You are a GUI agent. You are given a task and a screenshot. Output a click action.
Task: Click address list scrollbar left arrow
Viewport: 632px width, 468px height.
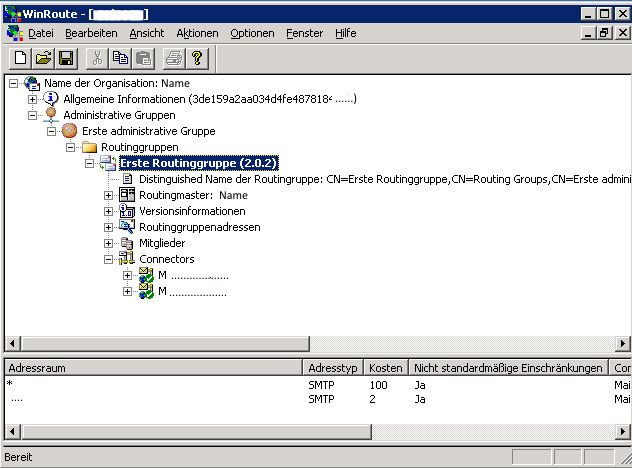tap(12, 432)
